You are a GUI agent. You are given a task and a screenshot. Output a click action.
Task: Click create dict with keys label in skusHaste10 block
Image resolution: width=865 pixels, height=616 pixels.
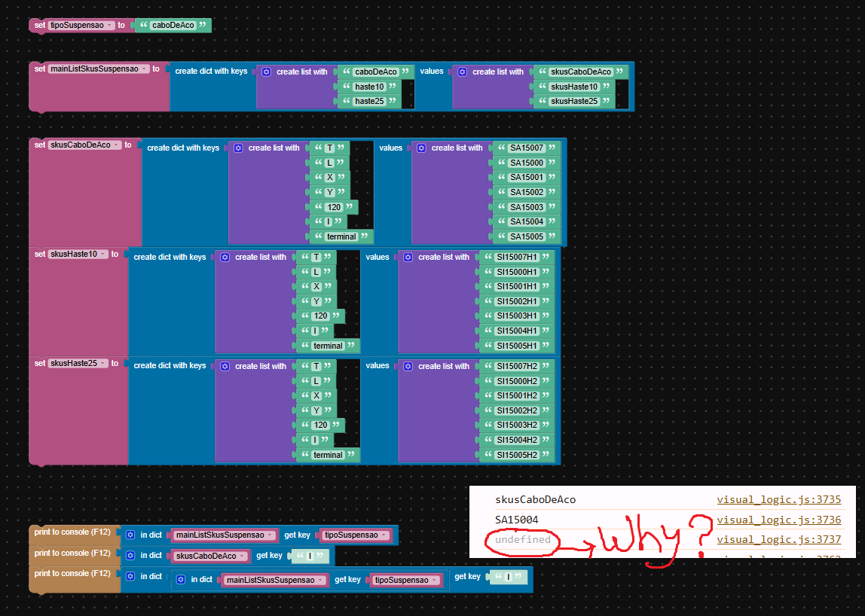(170, 257)
